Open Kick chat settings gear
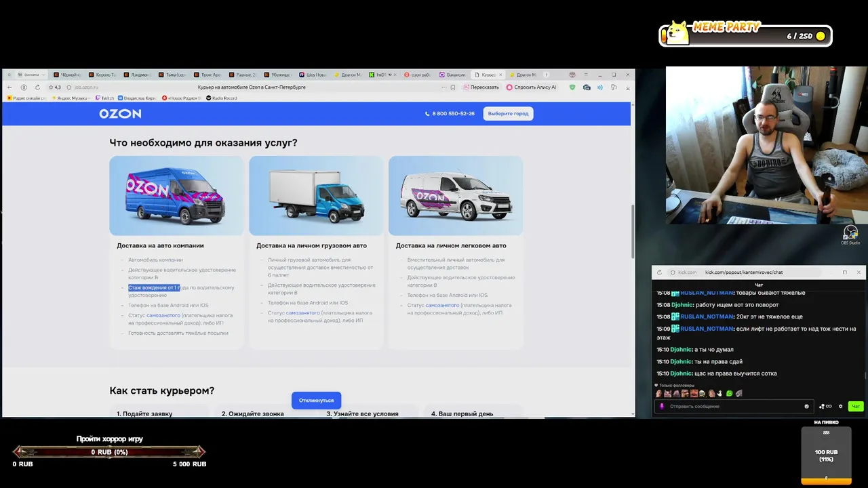 coord(840,406)
